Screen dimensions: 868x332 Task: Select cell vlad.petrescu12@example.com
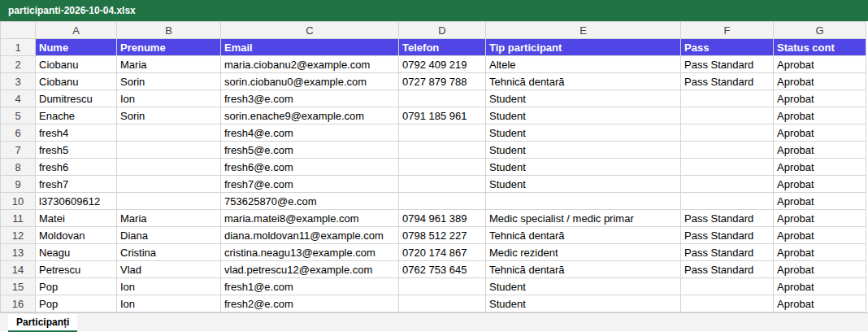tap(310, 270)
